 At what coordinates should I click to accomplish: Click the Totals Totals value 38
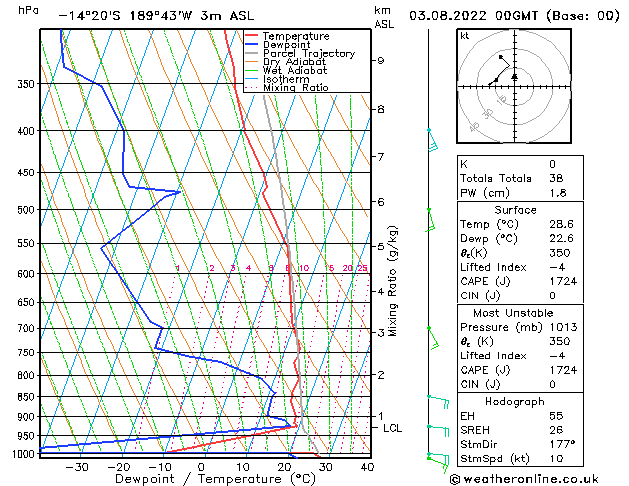556,178
